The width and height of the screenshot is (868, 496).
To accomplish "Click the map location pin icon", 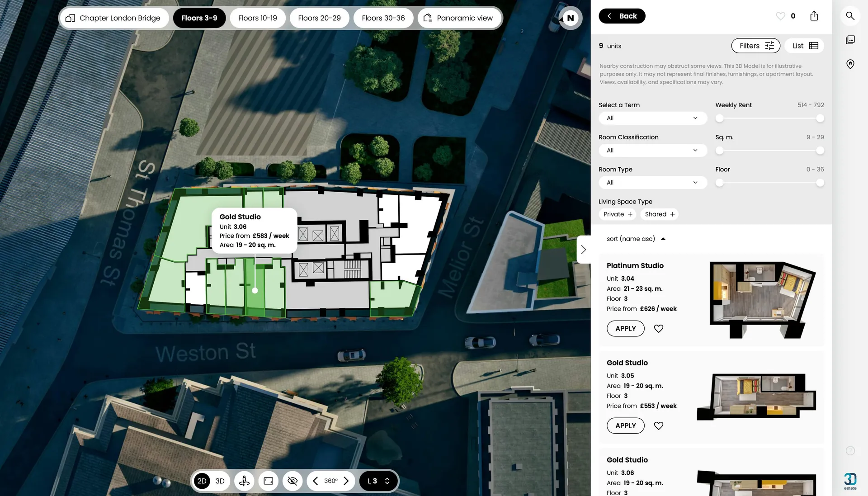I will (850, 64).
